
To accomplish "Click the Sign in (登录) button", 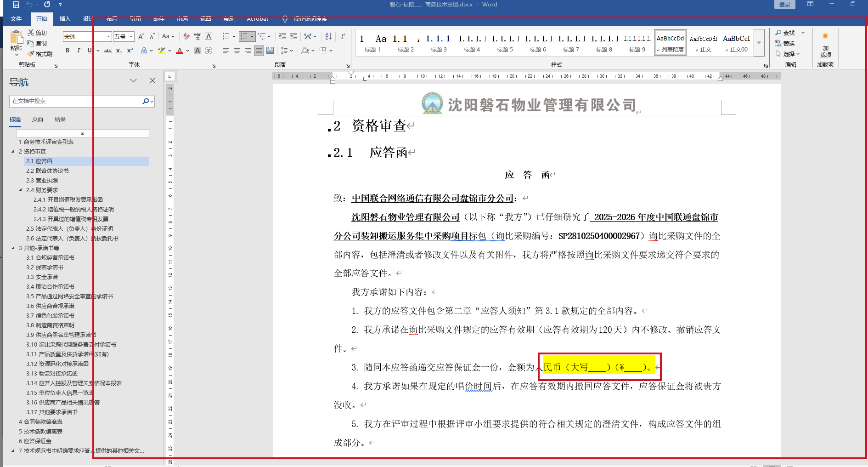I will (x=785, y=5).
